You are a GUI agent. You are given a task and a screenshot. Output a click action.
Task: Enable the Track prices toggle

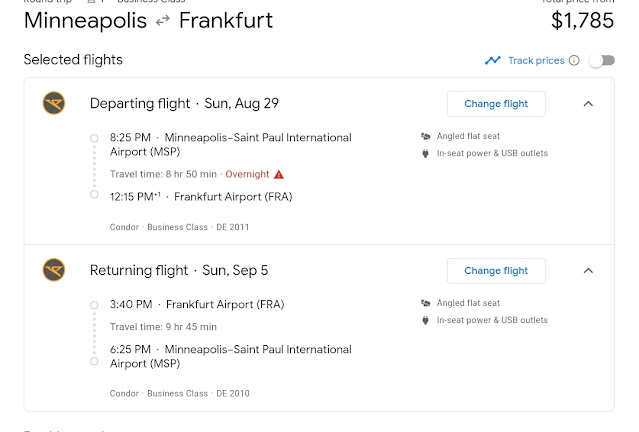point(601,60)
